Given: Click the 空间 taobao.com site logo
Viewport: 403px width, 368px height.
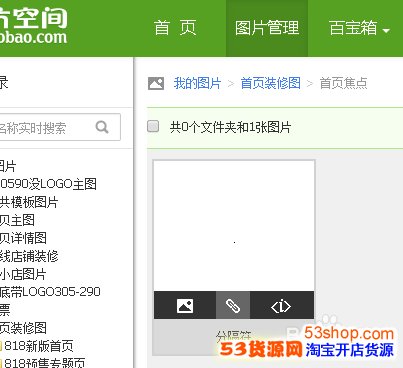Looking at the screenshot, I should click(33, 26).
